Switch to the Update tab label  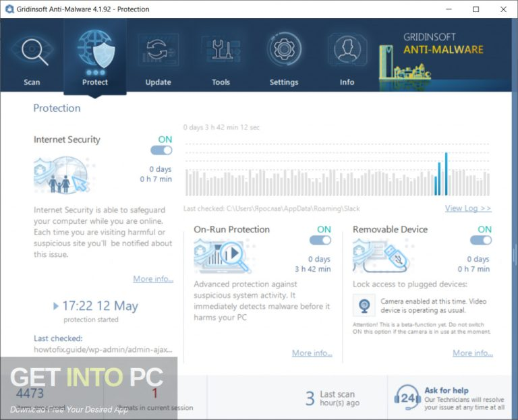(159, 82)
